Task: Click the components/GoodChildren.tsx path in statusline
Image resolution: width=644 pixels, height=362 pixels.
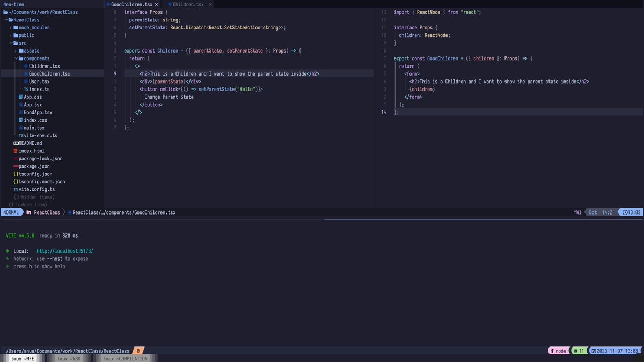Action: [x=124, y=212]
